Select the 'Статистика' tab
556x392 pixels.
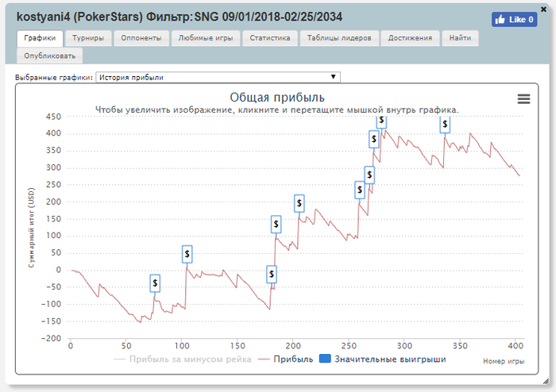click(x=270, y=38)
